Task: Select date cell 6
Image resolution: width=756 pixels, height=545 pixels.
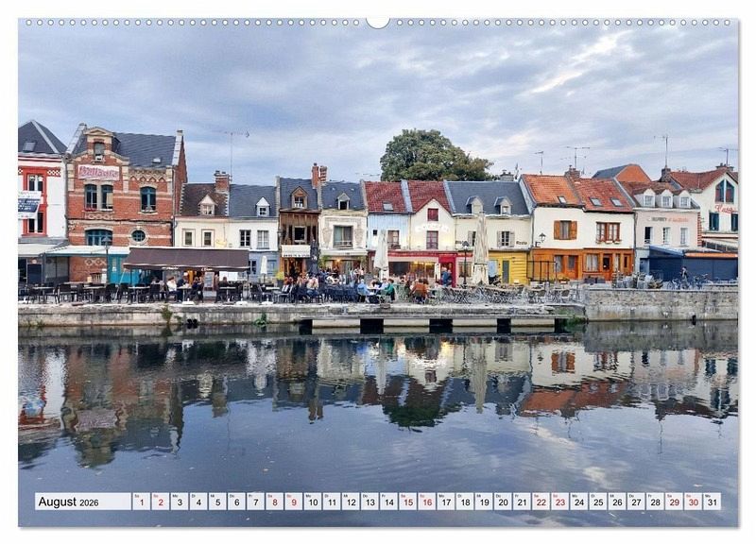Action: pos(237,502)
